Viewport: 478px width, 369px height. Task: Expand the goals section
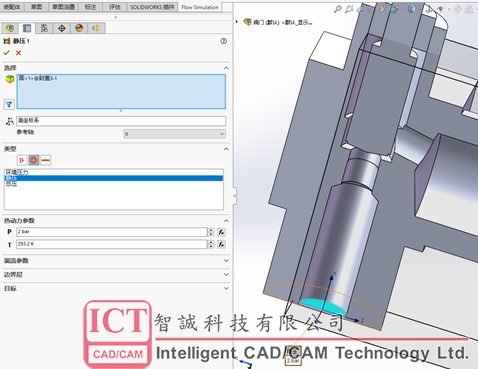click(x=116, y=288)
